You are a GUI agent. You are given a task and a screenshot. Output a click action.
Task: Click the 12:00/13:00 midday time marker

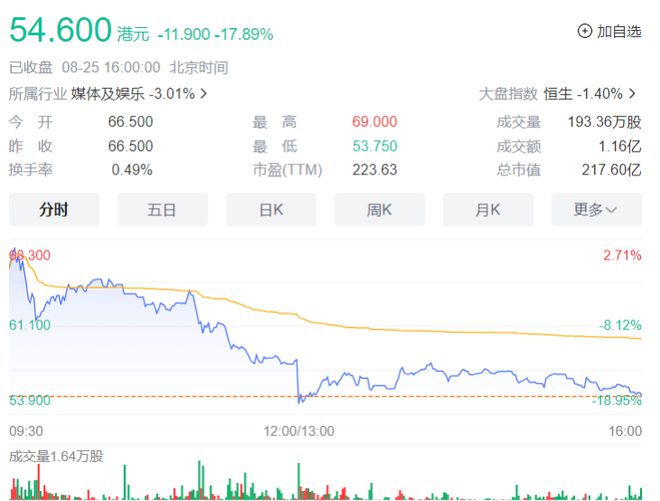pos(299,431)
